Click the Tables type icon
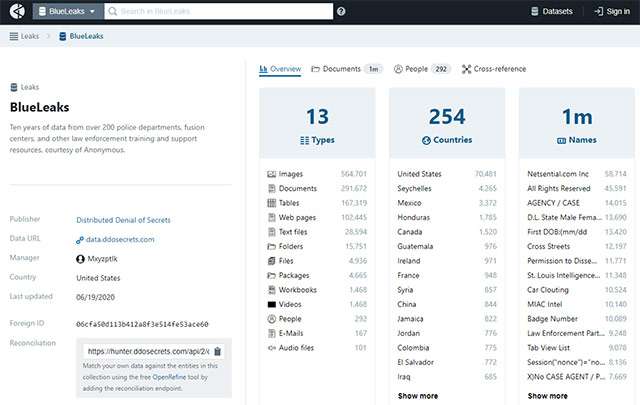This screenshot has width=640, height=405. (x=271, y=203)
